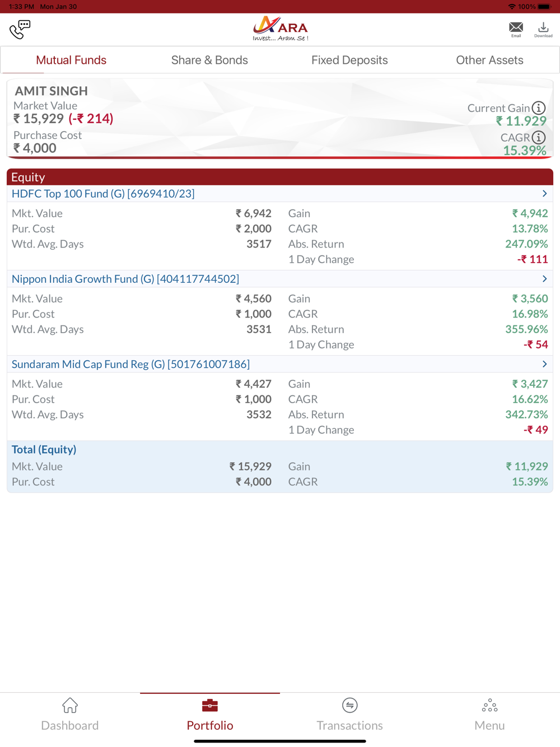Screen dimensions: 560x747
Task: Tap Nippon gain ₹ 3,560
Action: pos(530,298)
